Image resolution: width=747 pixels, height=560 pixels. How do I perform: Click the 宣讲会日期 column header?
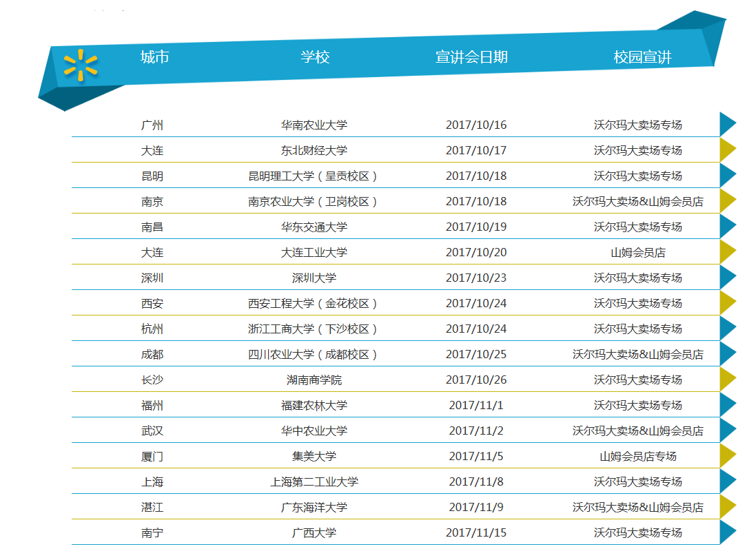coord(471,57)
